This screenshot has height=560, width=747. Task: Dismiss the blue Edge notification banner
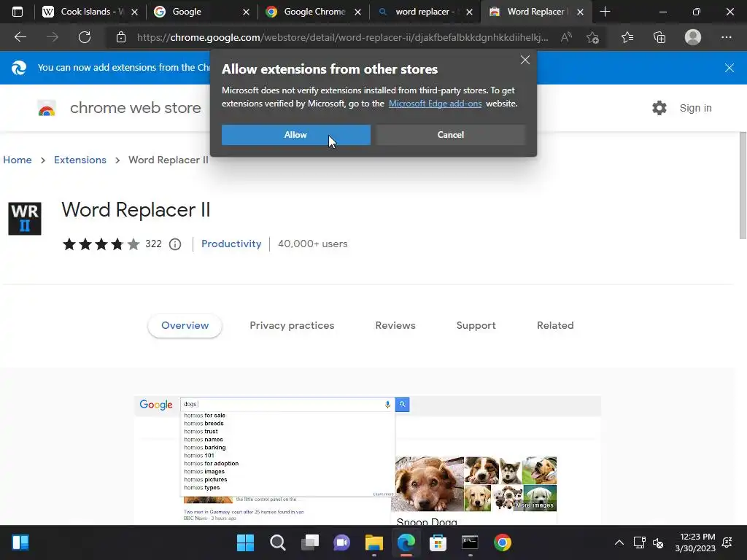[729, 68]
